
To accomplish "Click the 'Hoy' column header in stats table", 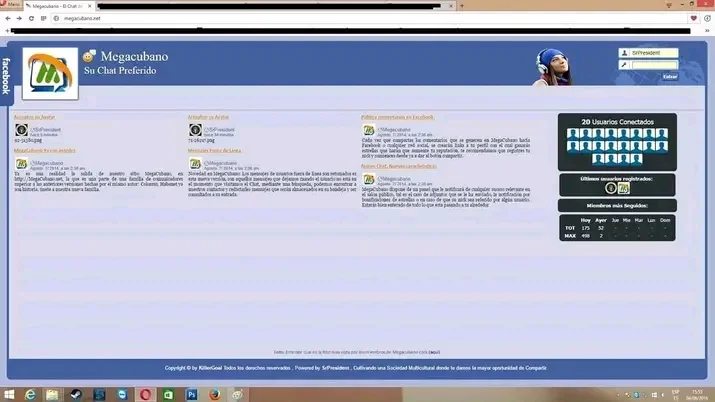I will pyautogui.click(x=585, y=220).
